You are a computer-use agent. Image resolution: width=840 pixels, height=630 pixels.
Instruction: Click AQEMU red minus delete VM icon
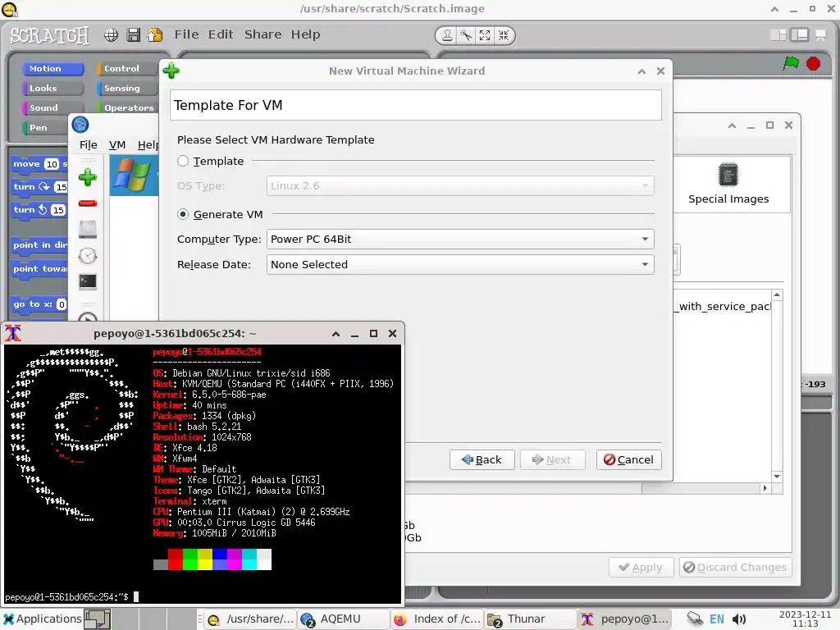tap(88, 203)
